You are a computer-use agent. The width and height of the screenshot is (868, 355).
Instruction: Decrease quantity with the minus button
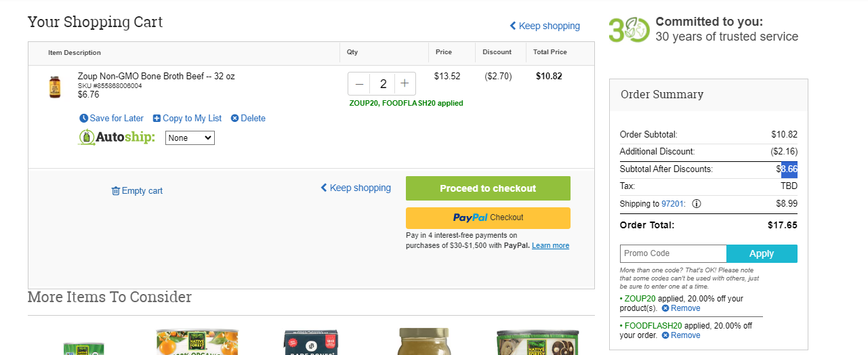360,84
